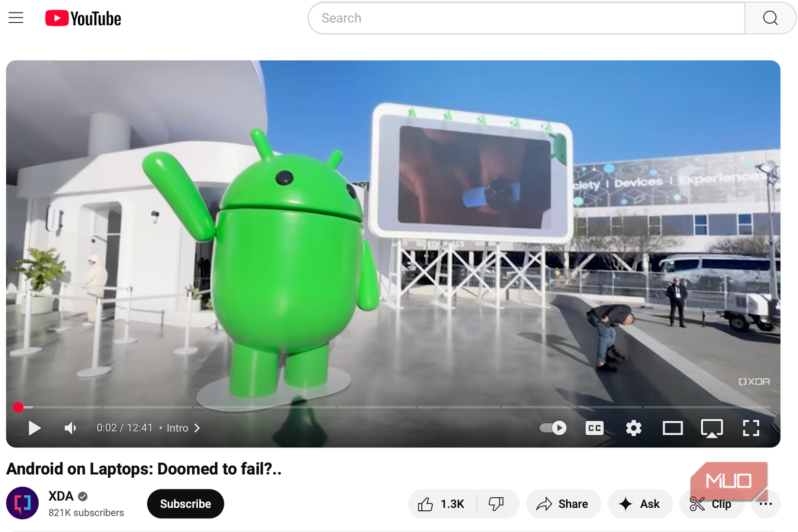Image resolution: width=798 pixels, height=532 pixels.
Task: Click the Search input field
Action: [526, 18]
